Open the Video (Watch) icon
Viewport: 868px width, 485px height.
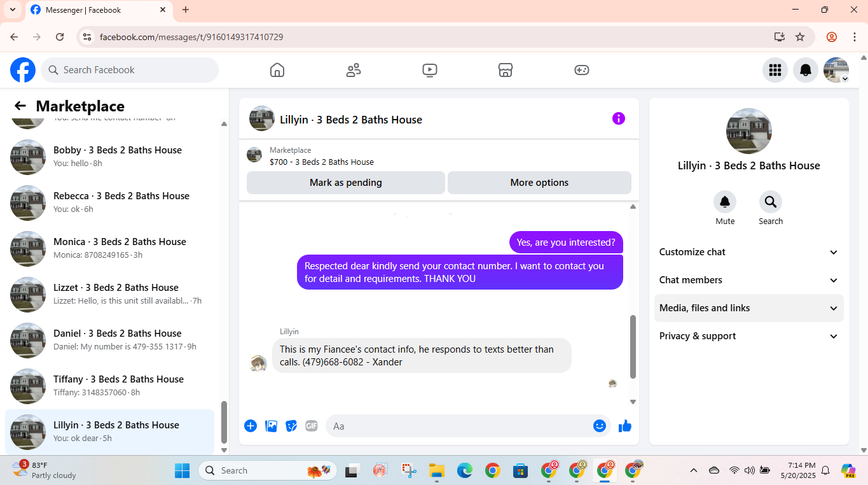[x=430, y=70]
